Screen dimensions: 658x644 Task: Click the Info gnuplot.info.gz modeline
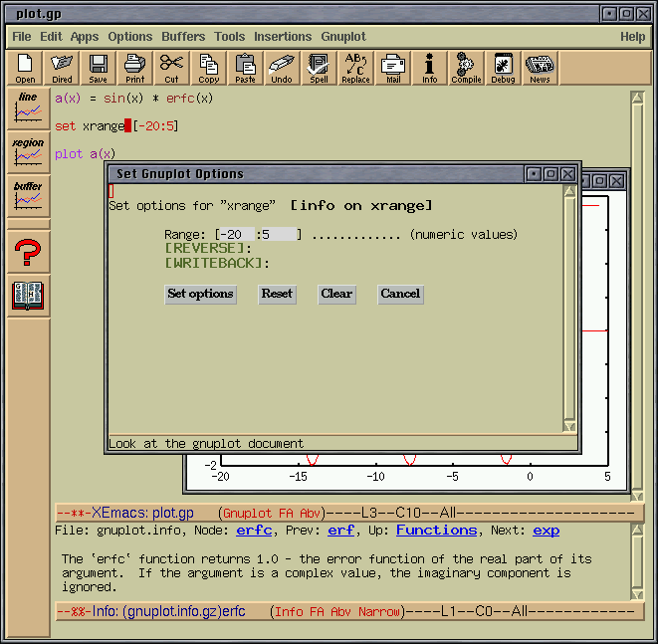click(x=349, y=611)
